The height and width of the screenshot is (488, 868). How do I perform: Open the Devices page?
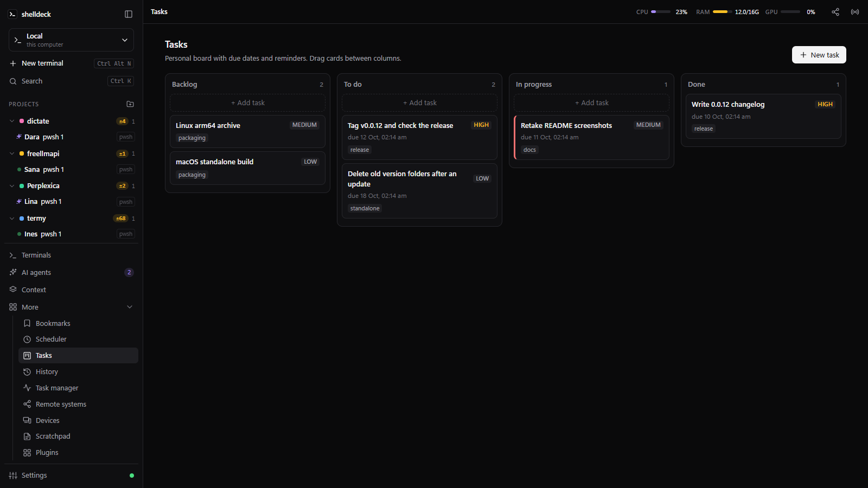(78, 420)
